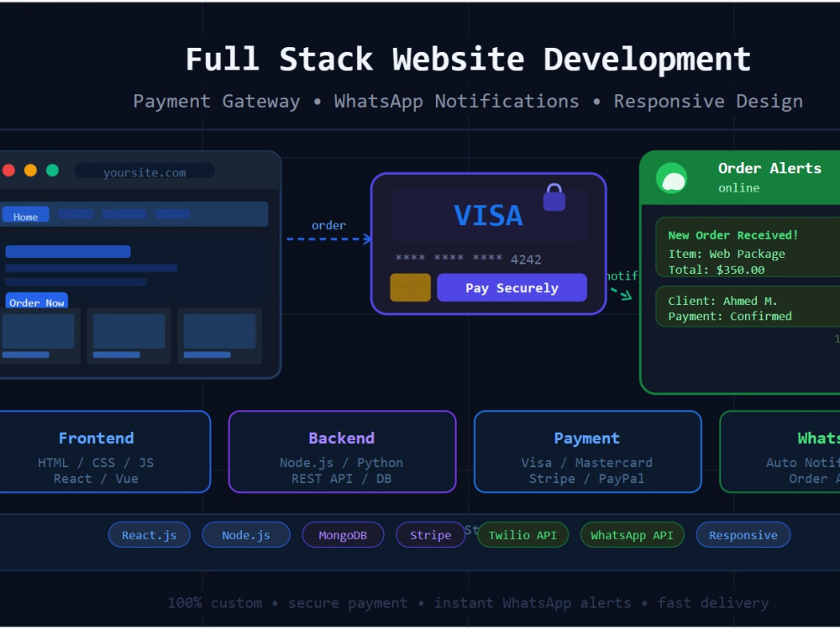Viewport: 840px width, 630px height.
Task: Click the orange window dot in mock browser
Action: 30,171
